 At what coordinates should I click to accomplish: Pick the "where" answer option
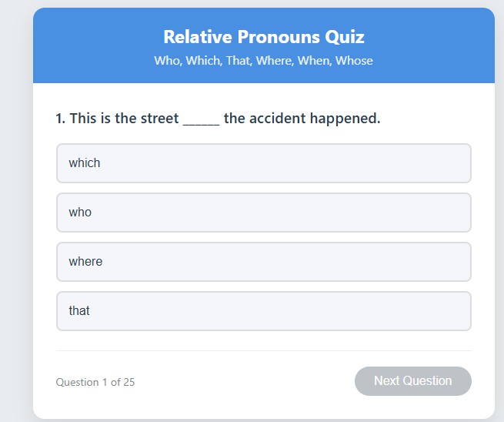point(263,262)
